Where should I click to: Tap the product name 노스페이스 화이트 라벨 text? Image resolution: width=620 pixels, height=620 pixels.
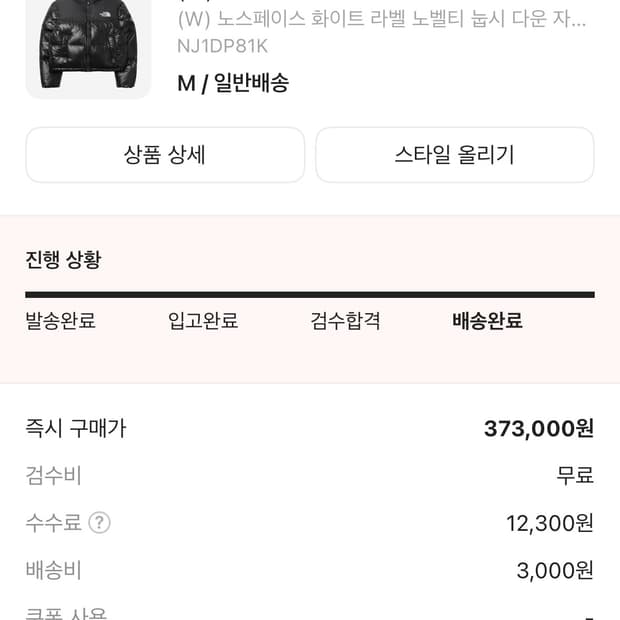pyautogui.click(x=381, y=20)
